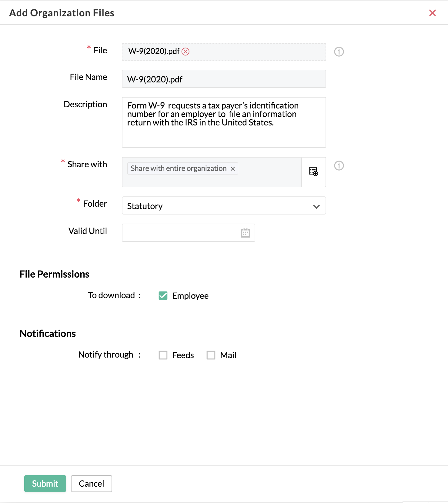This screenshot has height=503, width=448.
Task: Enable notification through Mail
Action: coord(211,355)
